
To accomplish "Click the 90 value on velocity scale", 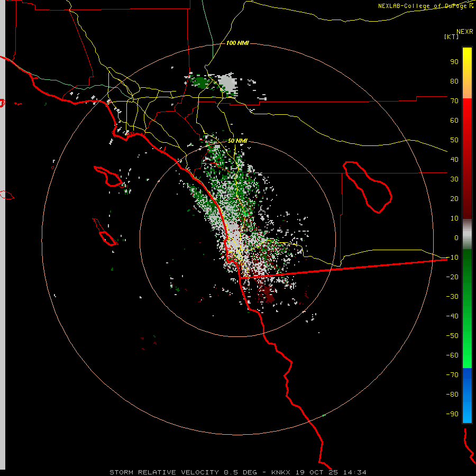I will tap(454, 62).
